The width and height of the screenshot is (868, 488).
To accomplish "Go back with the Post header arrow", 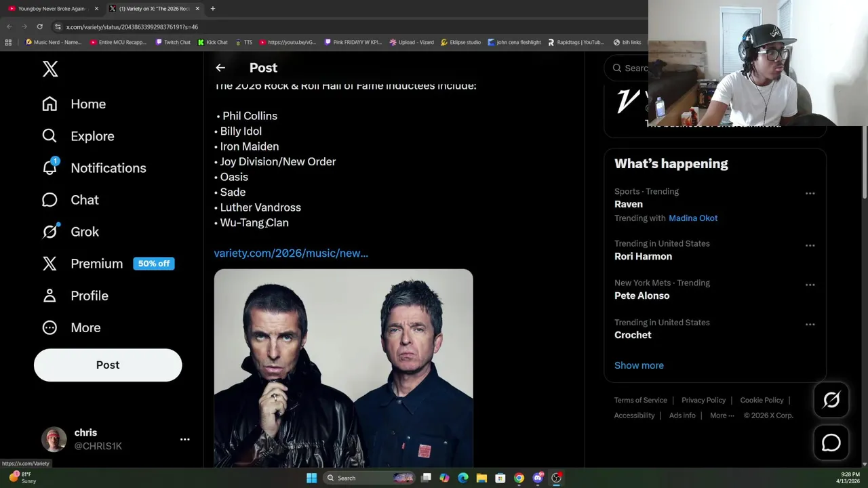I will point(220,68).
